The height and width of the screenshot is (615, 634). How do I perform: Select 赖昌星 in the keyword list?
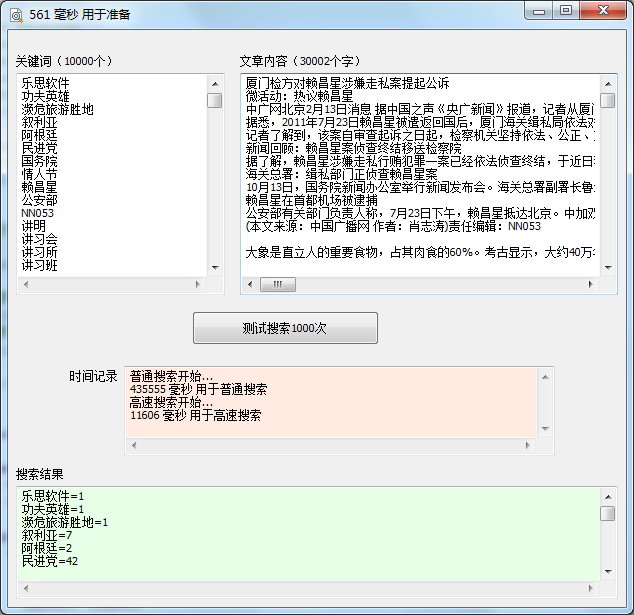[x=40, y=186]
